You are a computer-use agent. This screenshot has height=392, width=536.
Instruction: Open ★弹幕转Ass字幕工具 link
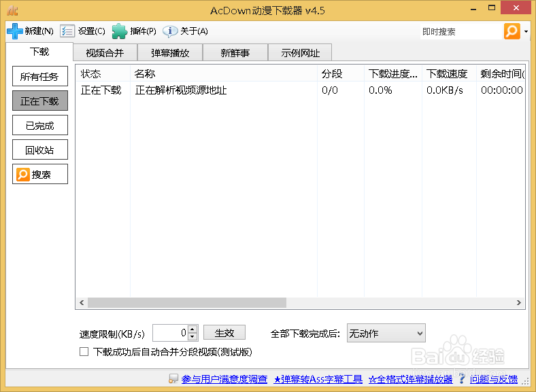point(318,379)
